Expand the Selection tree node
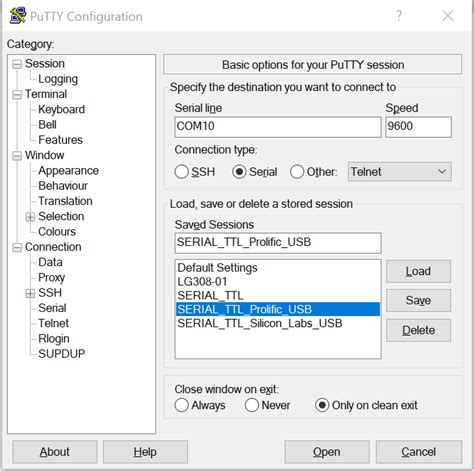474x471 pixels. tap(30, 217)
